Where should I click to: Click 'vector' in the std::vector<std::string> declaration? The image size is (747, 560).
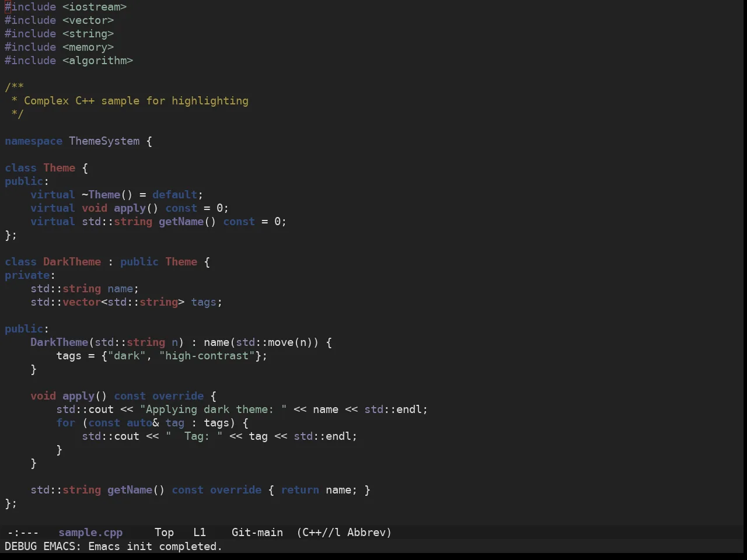(x=82, y=302)
